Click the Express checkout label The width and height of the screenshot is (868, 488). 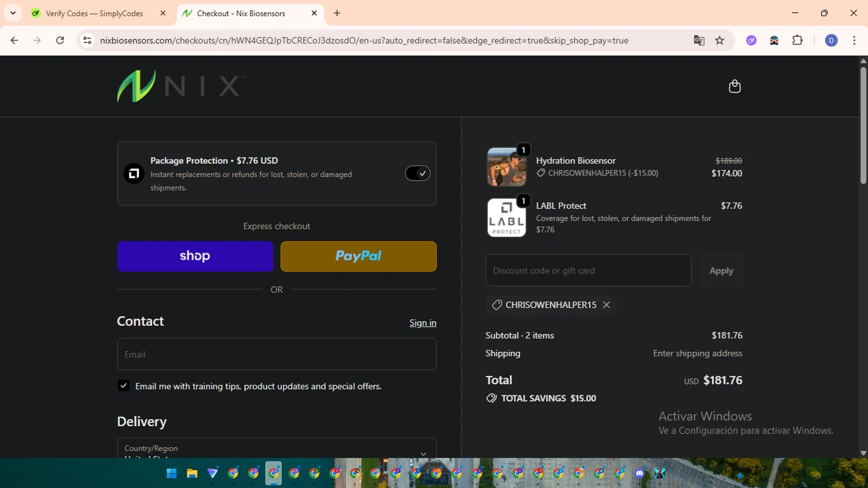[x=277, y=226]
